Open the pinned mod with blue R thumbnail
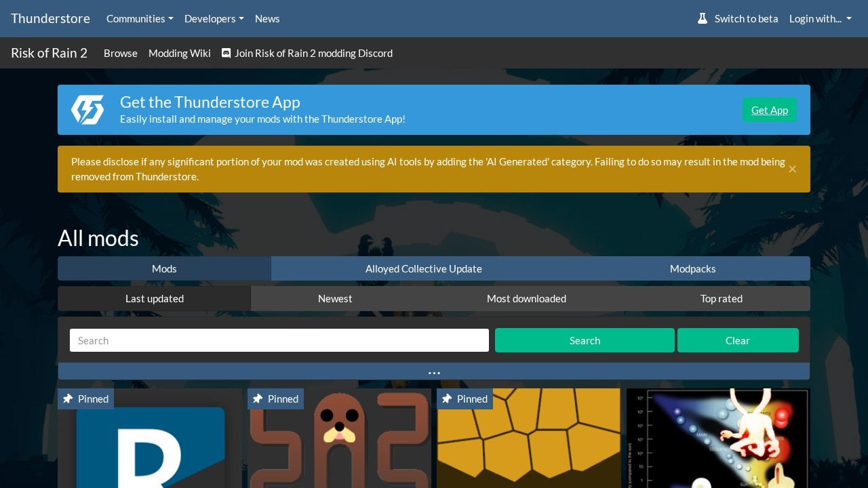 click(150, 439)
